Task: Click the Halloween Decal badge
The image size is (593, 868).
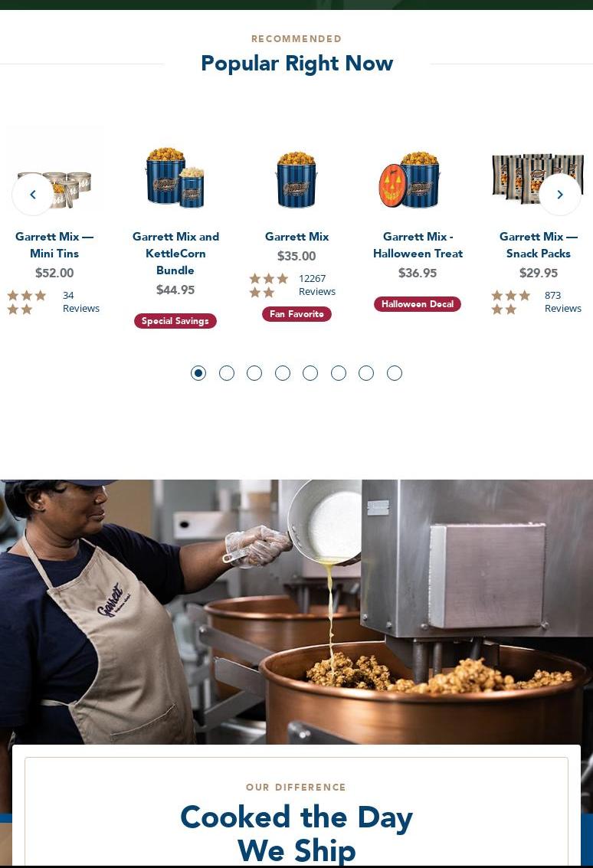Action: 418,304
